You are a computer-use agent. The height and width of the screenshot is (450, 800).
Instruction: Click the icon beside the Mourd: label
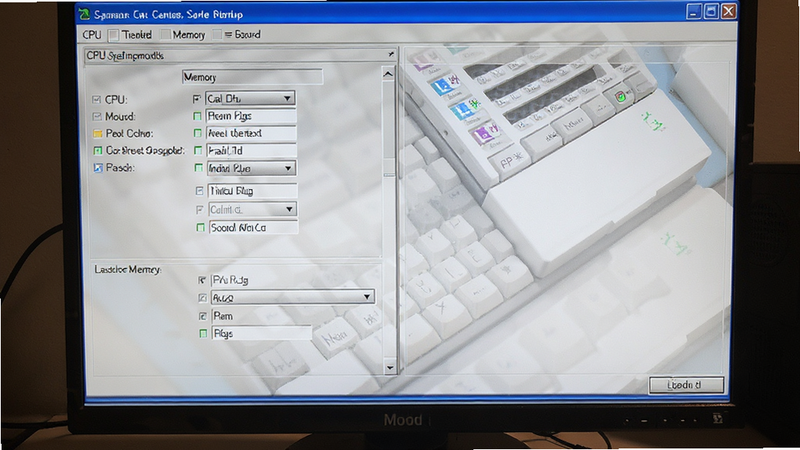pyautogui.click(x=97, y=116)
